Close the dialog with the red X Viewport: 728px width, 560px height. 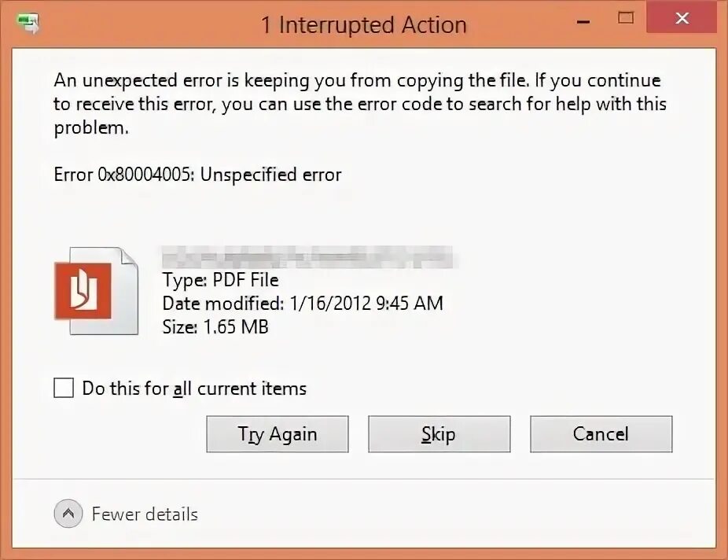[682, 17]
